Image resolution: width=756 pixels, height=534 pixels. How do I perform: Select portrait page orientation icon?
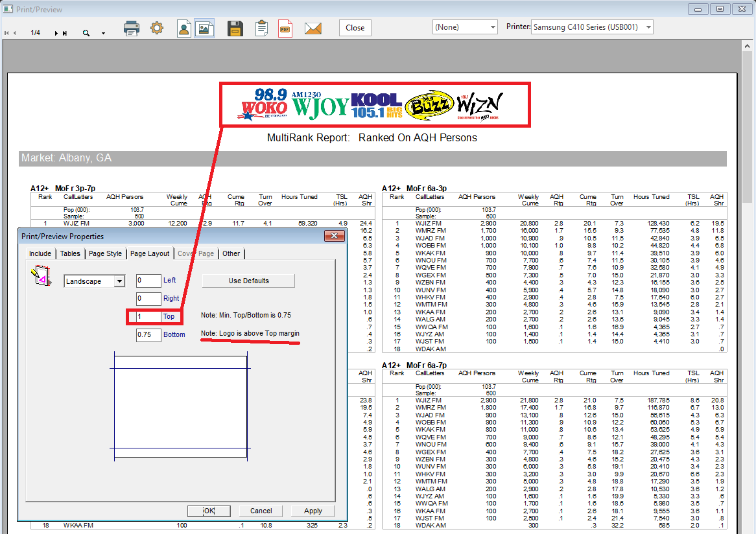click(183, 29)
